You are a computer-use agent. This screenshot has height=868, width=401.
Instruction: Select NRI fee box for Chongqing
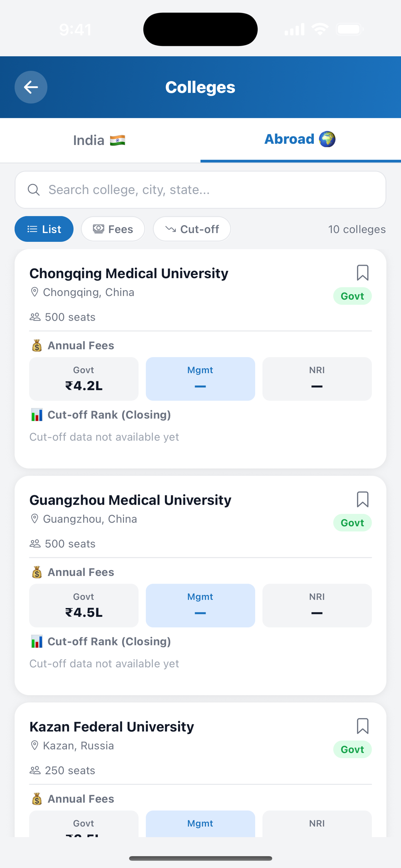click(317, 379)
